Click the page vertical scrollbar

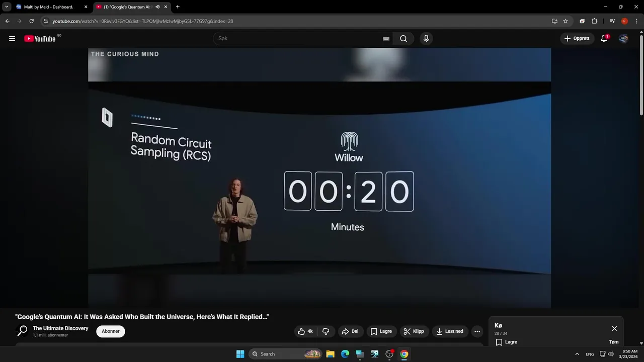[x=641, y=75]
